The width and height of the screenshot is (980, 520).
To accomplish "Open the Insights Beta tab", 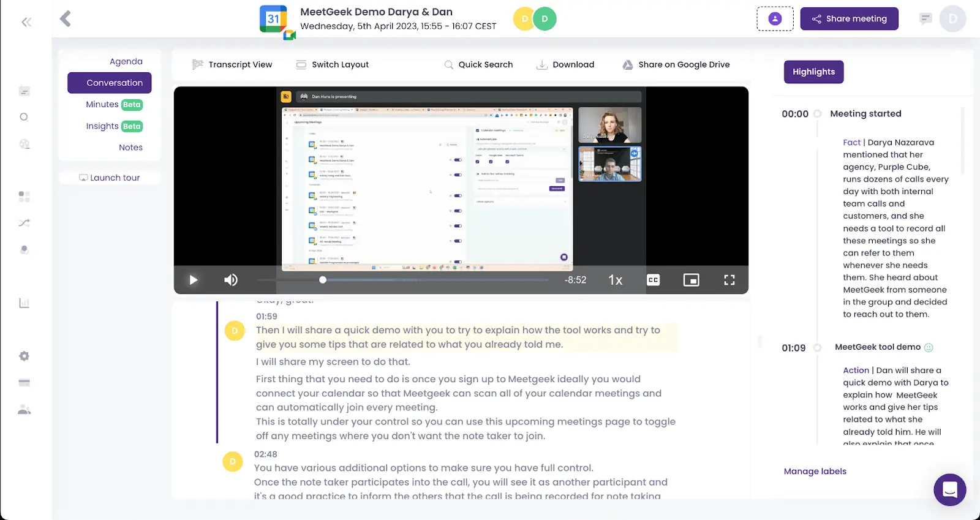I will pyautogui.click(x=114, y=126).
